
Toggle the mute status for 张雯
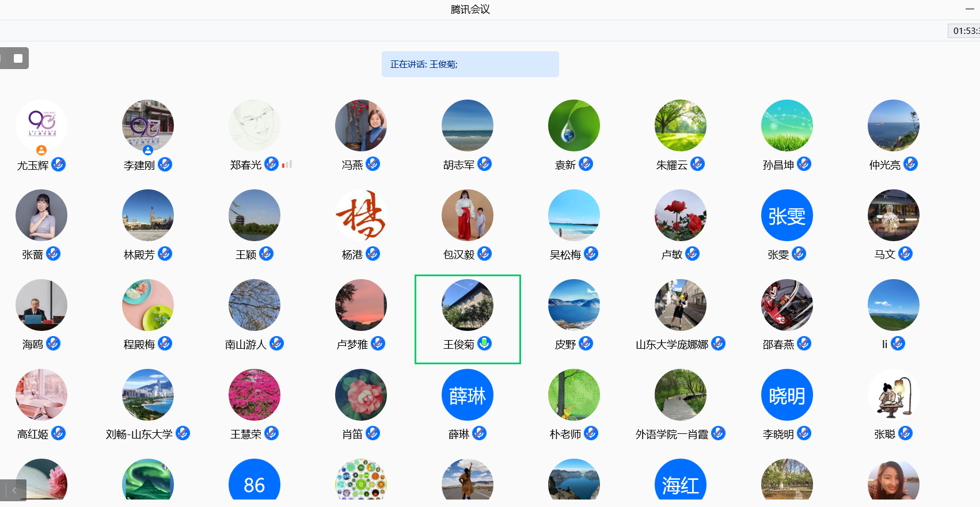pyautogui.click(x=799, y=254)
